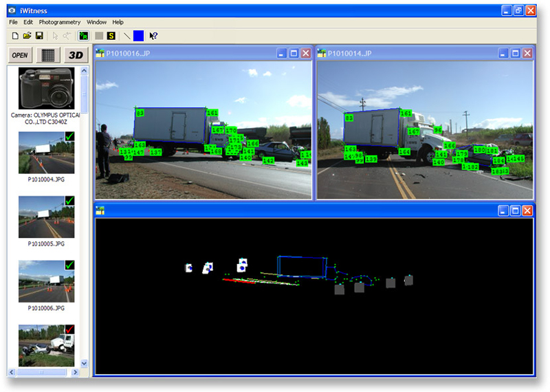Select the magnifier zoom tool
Viewport: 550px width, 392px height.
coord(67,36)
